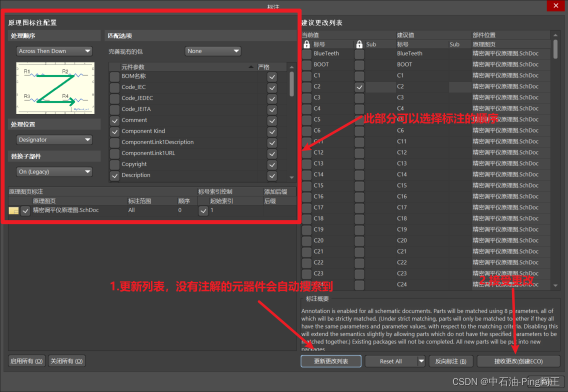Toggle strict matching for BOM名称 row

tap(272, 76)
